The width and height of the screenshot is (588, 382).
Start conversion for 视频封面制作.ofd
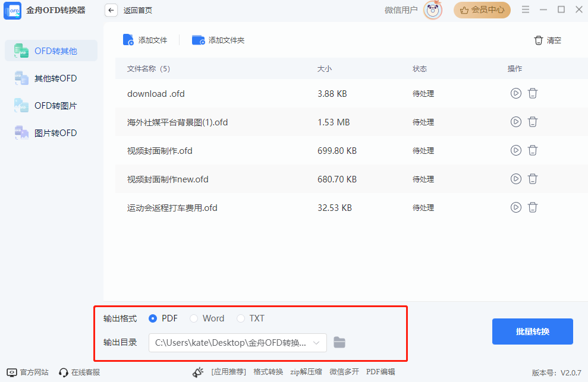516,150
